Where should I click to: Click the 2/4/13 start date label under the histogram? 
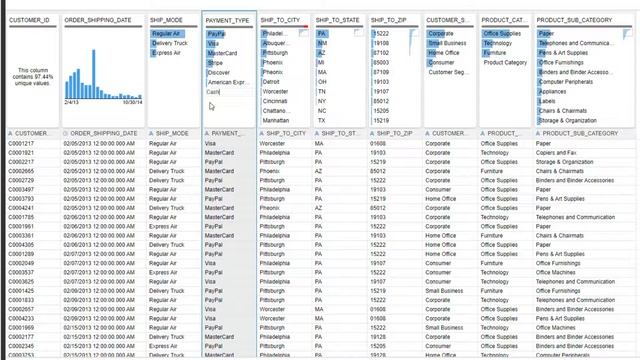71,102
